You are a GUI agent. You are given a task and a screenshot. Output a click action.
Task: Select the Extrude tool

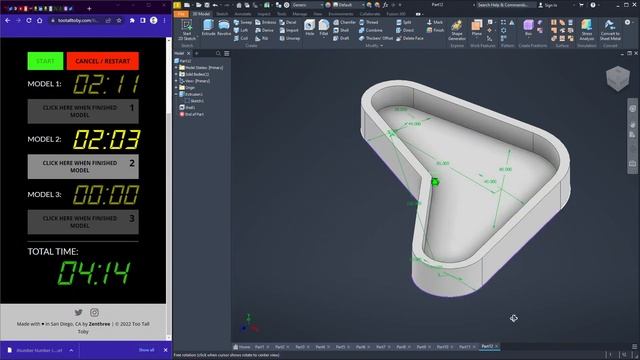point(208,28)
